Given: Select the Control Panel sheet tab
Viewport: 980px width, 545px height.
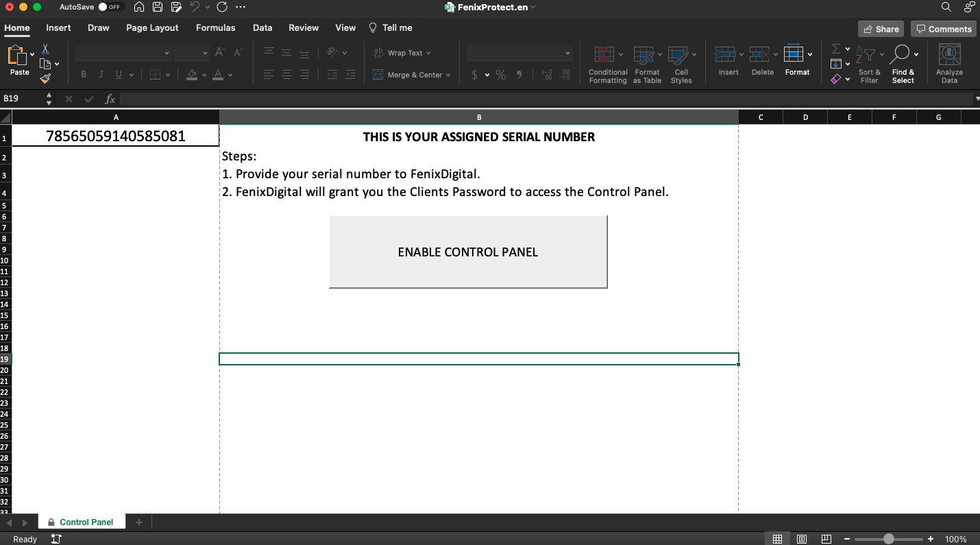Looking at the screenshot, I should point(82,522).
